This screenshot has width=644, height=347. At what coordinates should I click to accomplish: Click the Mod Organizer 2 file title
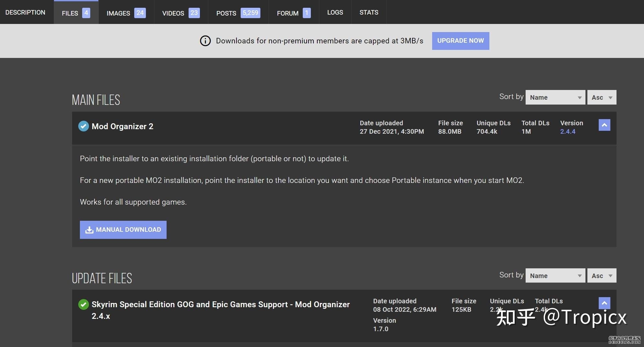point(122,126)
